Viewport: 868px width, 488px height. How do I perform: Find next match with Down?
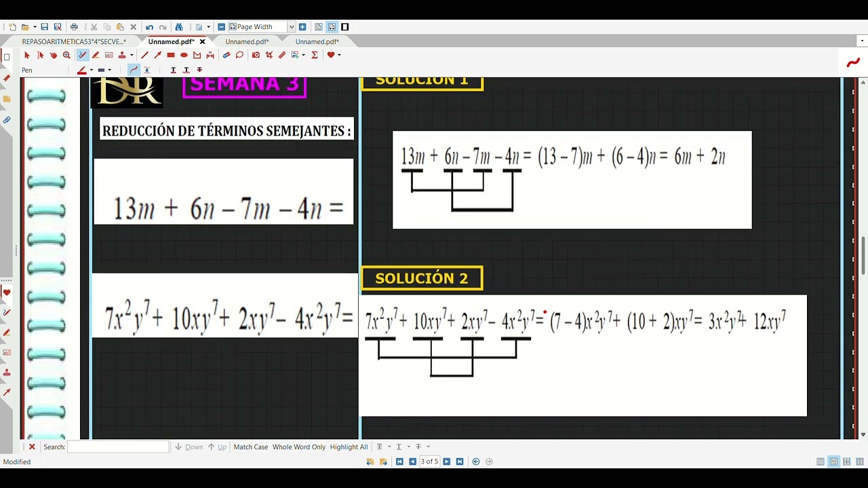[189, 447]
